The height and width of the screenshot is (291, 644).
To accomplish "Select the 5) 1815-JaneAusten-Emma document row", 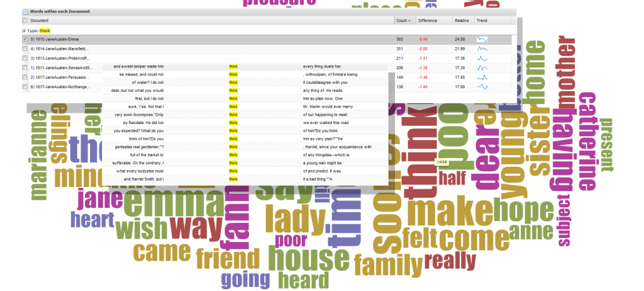I will tap(267, 39).
